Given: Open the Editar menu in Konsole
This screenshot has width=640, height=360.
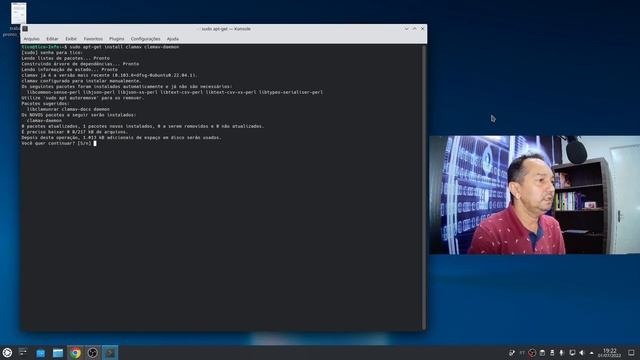Looking at the screenshot, I should (52, 39).
